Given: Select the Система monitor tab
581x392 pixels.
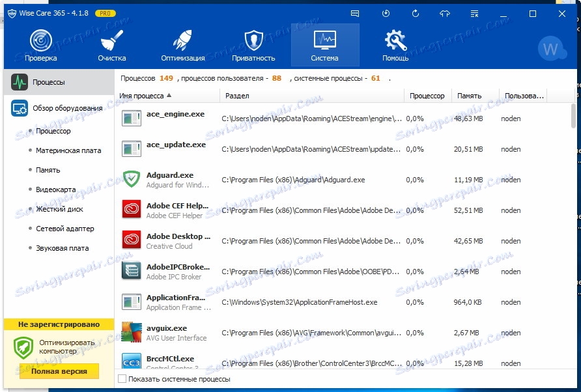Looking at the screenshot, I should pyautogui.click(x=325, y=45).
